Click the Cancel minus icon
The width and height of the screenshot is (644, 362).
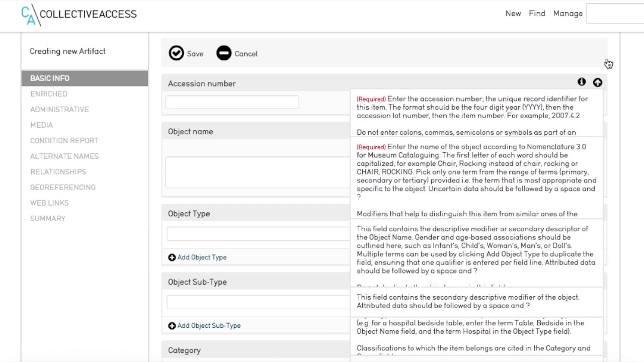224,53
